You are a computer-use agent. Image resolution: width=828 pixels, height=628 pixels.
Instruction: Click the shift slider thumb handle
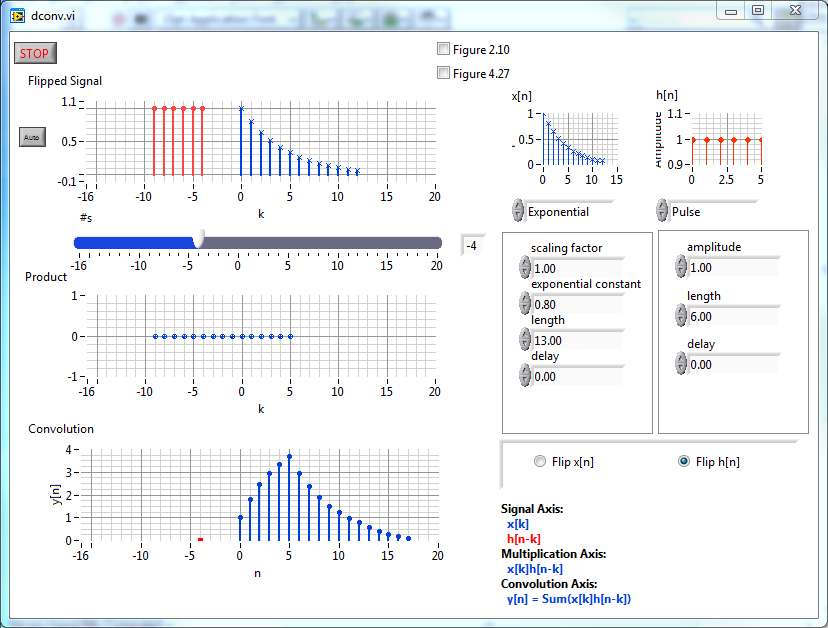[x=199, y=239]
